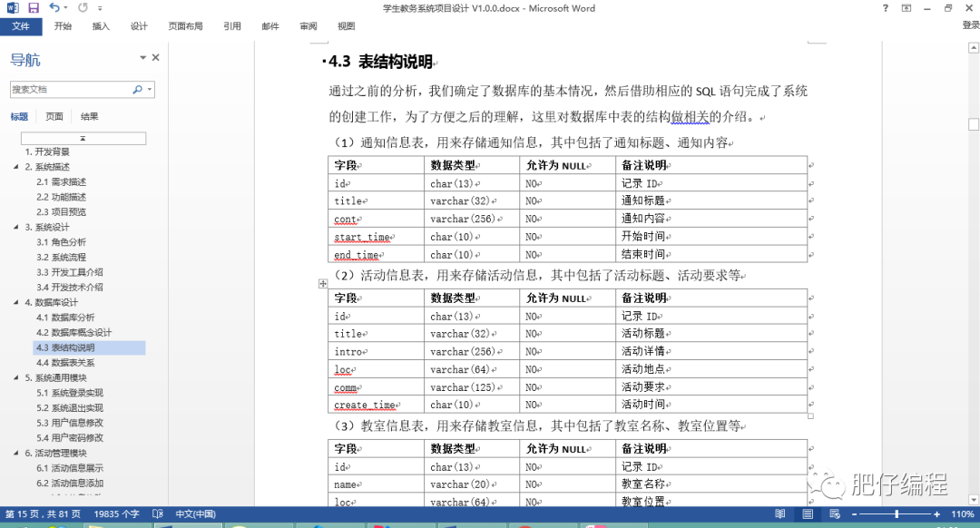Click the zoom slider handle

(x=897, y=513)
